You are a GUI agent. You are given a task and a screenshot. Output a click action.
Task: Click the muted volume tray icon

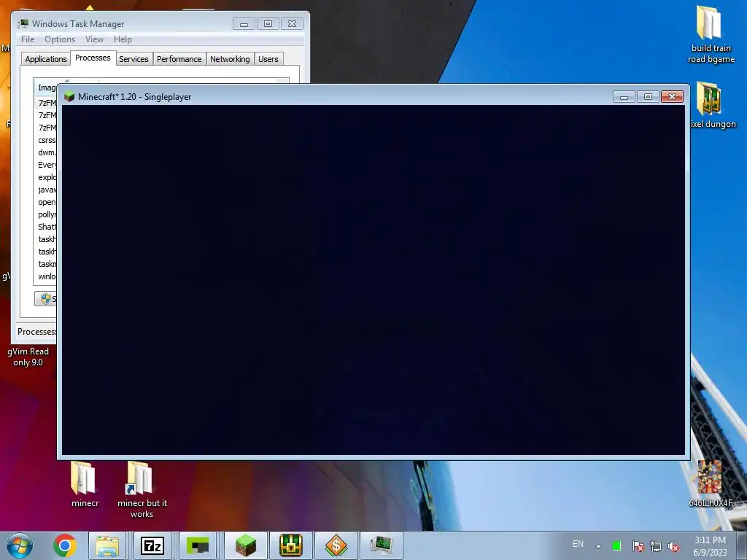(673, 545)
